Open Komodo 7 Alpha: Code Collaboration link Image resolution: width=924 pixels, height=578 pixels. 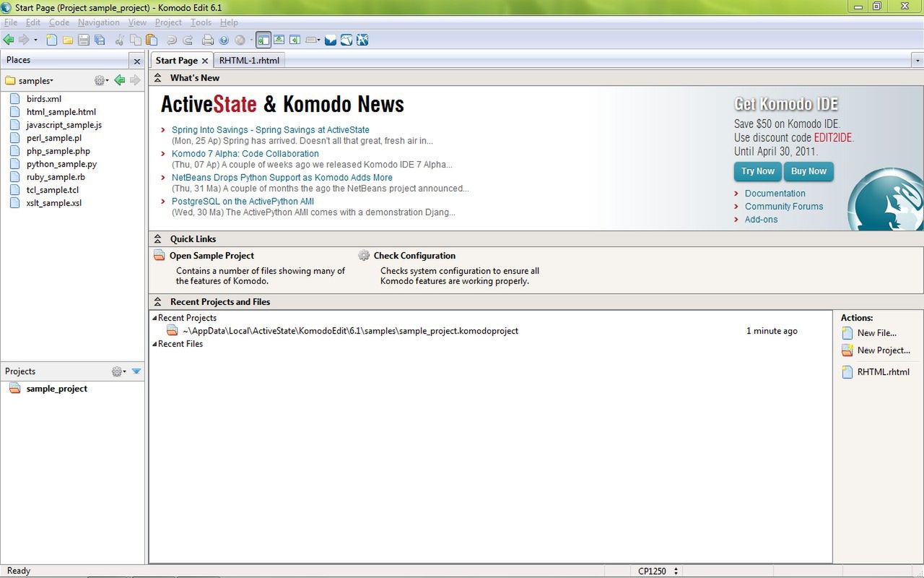coord(245,154)
